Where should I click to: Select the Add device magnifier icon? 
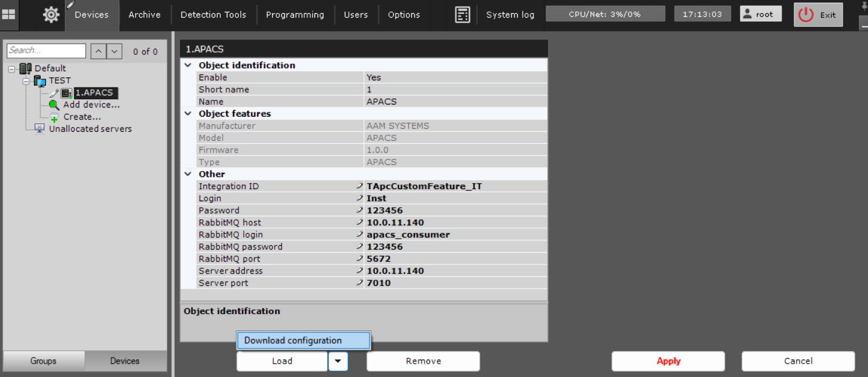pos(54,105)
